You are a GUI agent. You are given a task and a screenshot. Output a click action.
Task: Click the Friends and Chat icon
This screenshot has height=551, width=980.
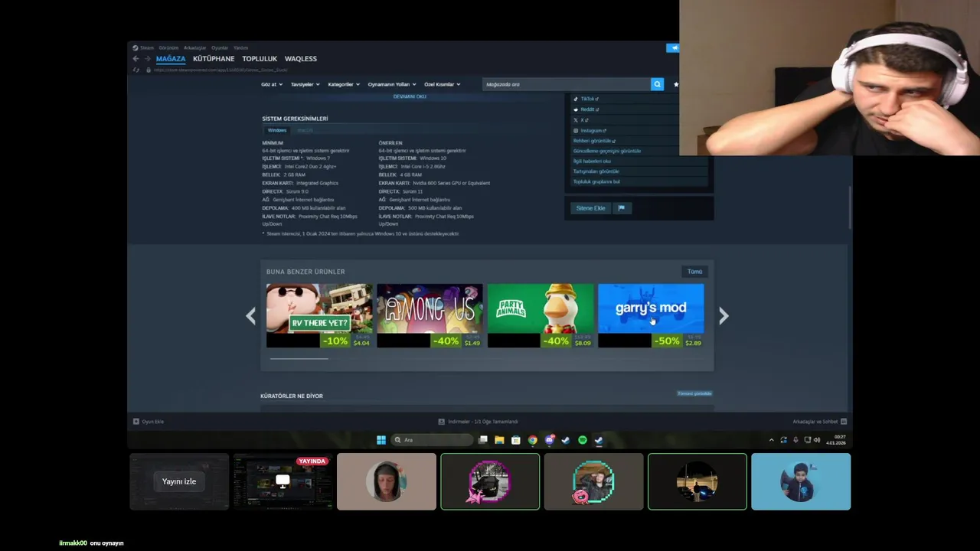tap(844, 422)
